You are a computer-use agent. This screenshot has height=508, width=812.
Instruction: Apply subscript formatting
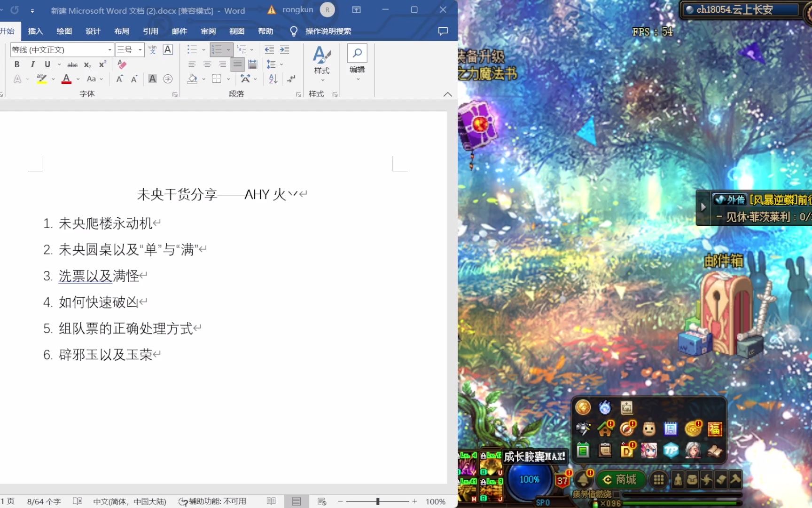coord(87,64)
